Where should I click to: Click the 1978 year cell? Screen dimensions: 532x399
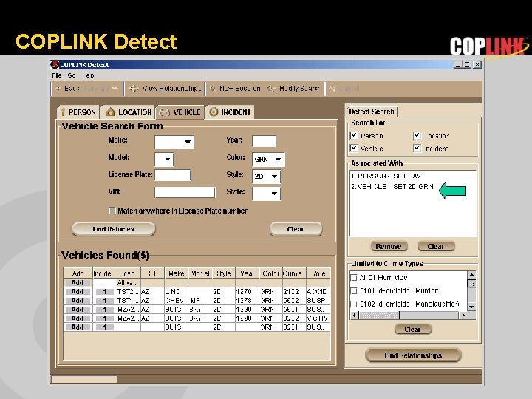pyautogui.click(x=248, y=300)
